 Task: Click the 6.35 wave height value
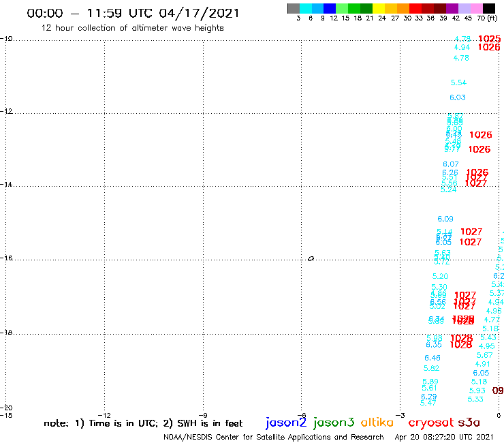coord(434,345)
